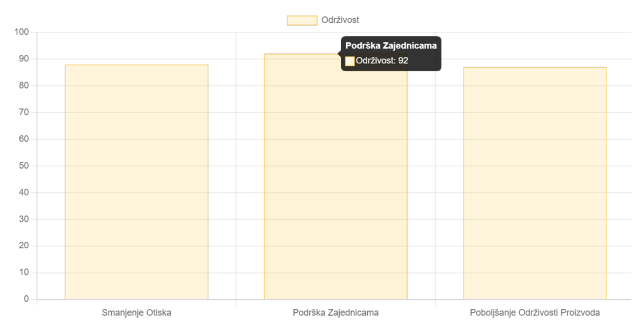The width and height of the screenshot is (644, 332).
Task: Click the tooltip title Podrška Zajednicama
Action: (x=391, y=46)
